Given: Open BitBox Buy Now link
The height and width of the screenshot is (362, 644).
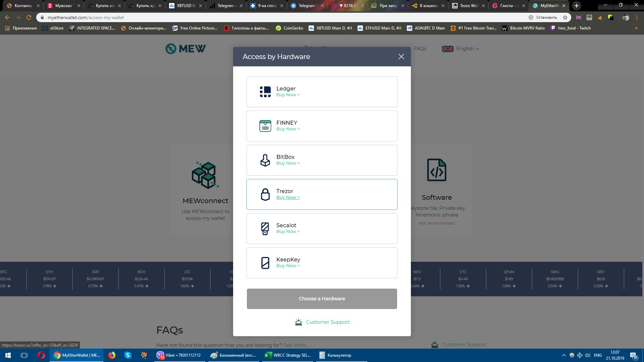Looking at the screenshot, I should [288, 163].
